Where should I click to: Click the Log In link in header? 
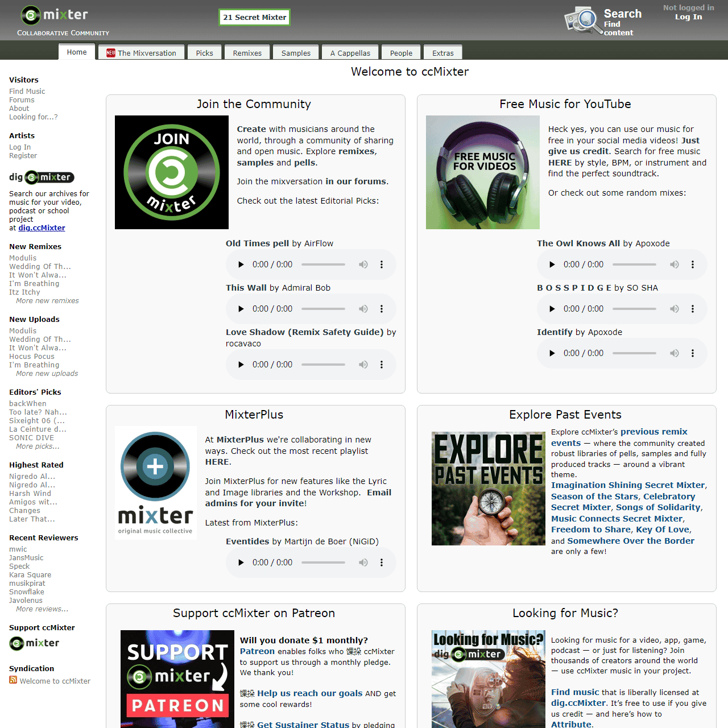[x=688, y=17]
